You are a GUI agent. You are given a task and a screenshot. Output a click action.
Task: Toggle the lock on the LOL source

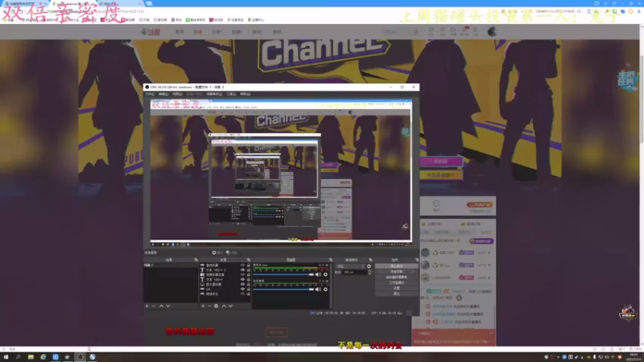pos(248,289)
